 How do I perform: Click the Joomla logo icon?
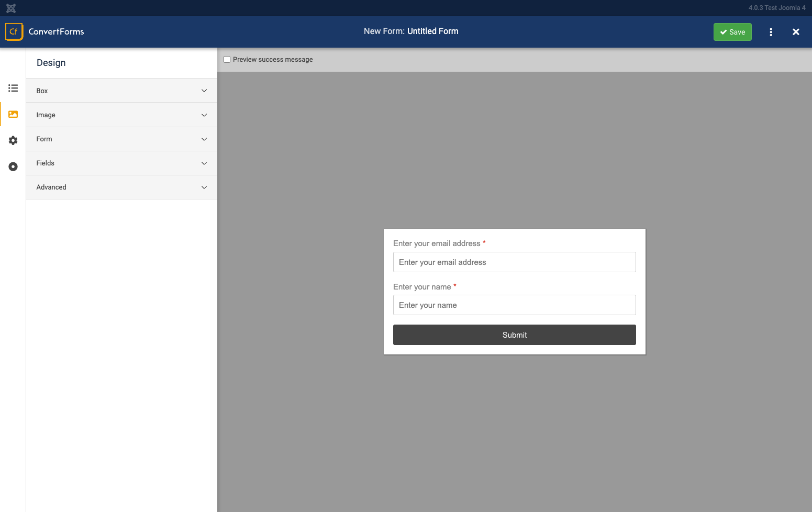click(x=11, y=8)
